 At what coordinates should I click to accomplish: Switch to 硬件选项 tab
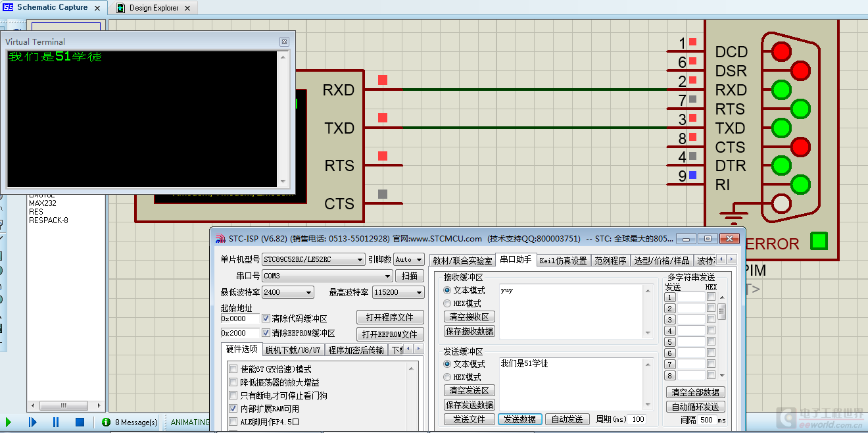point(241,349)
